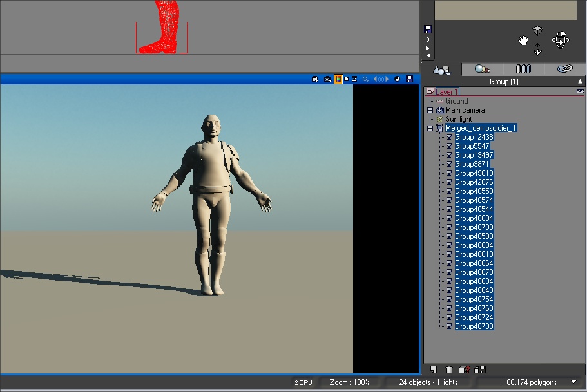The width and height of the screenshot is (587, 392).
Task: Select Group40649 in the list
Action: coord(474,290)
